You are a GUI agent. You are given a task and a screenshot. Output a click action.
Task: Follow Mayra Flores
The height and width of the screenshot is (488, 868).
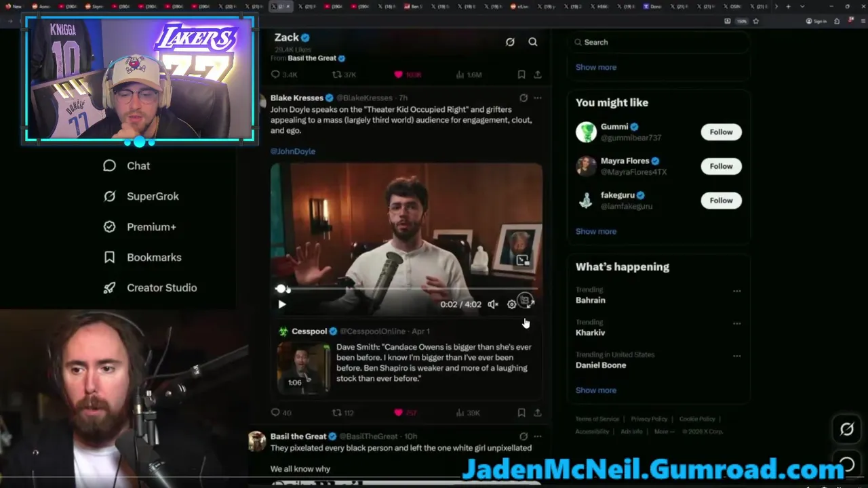(x=721, y=166)
